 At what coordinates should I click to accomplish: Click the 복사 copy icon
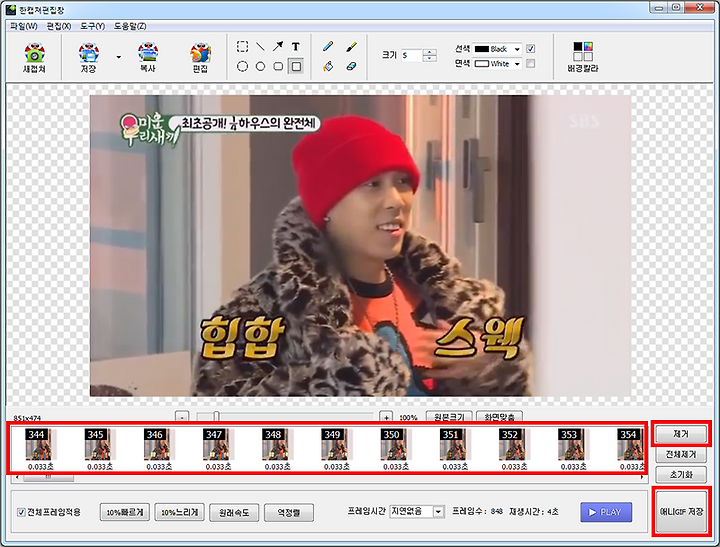[148, 57]
